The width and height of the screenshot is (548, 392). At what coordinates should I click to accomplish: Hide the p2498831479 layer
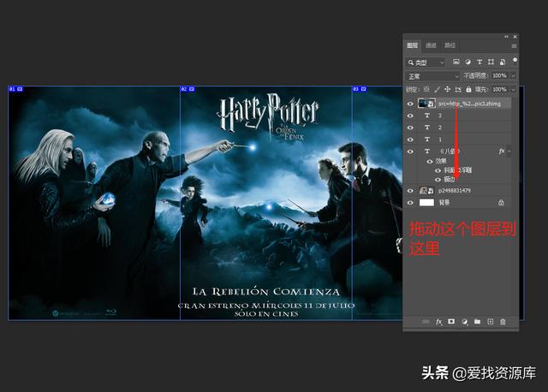click(410, 190)
